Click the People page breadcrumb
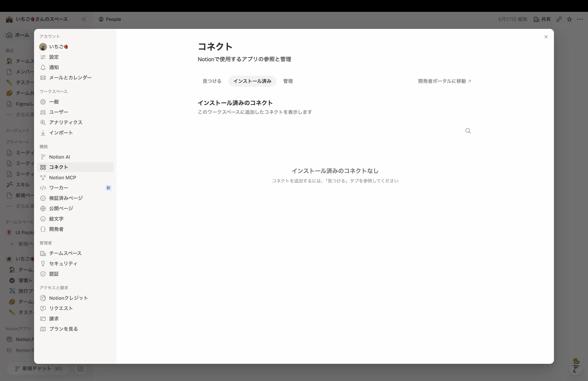The width and height of the screenshot is (588, 381). pyautogui.click(x=110, y=19)
